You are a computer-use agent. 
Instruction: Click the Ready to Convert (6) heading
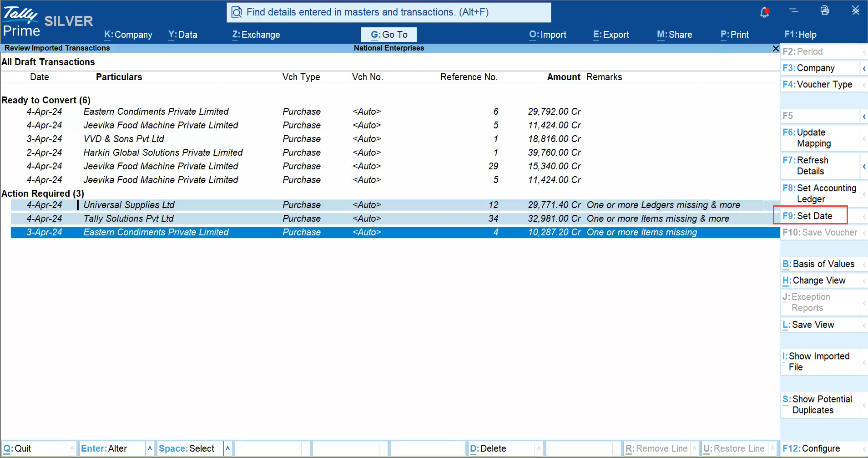[x=46, y=100]
